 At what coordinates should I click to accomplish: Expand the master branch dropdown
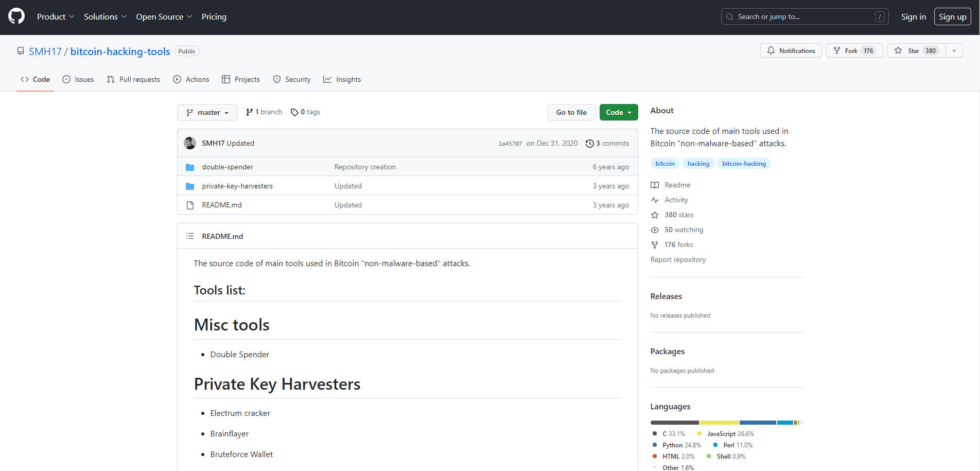[207, 112]
